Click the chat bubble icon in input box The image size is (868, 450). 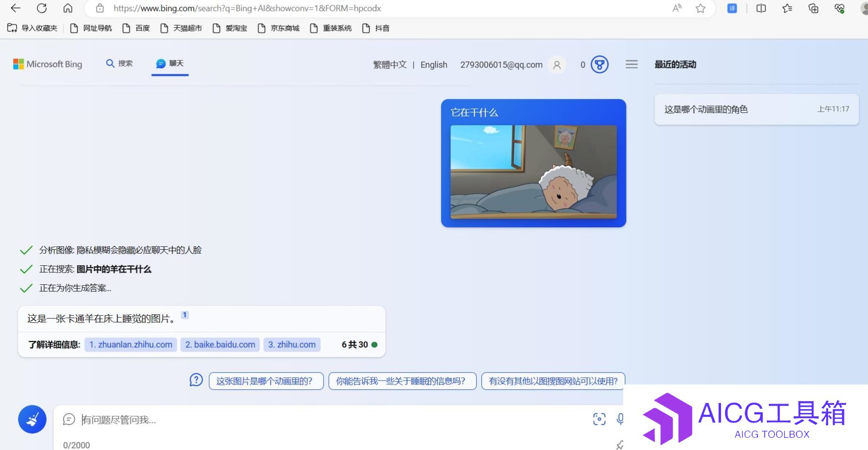point(69,419)
